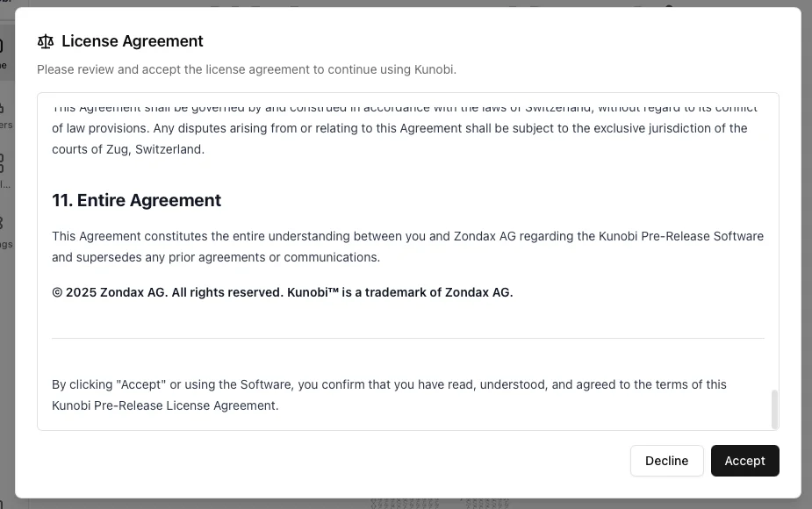Screen dimensions: 812x509
Task: Click the second dimmed icon in the top bar
Action: pyautogui.click(x=234, y=6)
